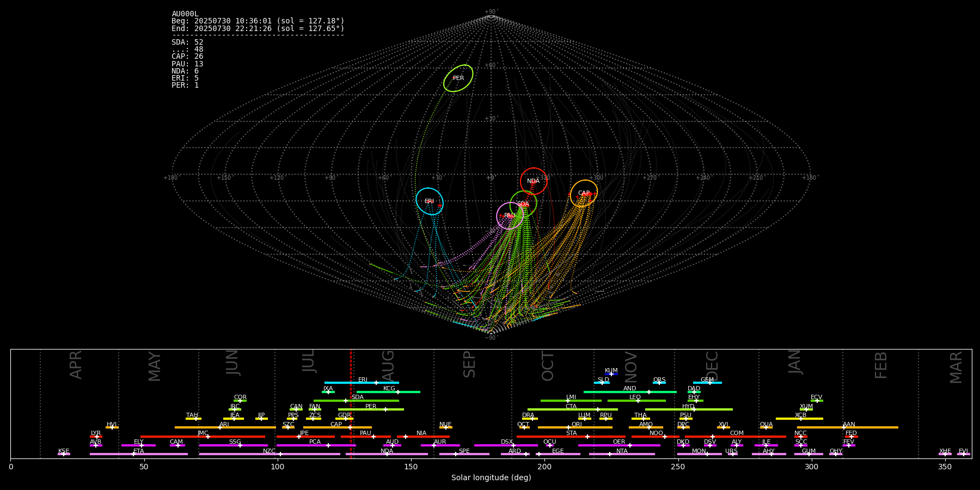
Task: Click the Beg: 20250730 10:36:01 line
Action: point(258,21)
